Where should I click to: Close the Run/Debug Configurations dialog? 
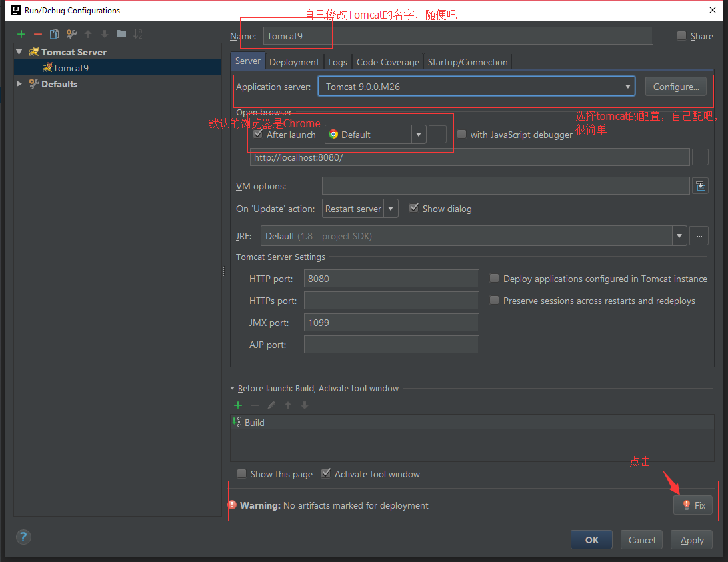pyautogui.click(x=713, y=10)
